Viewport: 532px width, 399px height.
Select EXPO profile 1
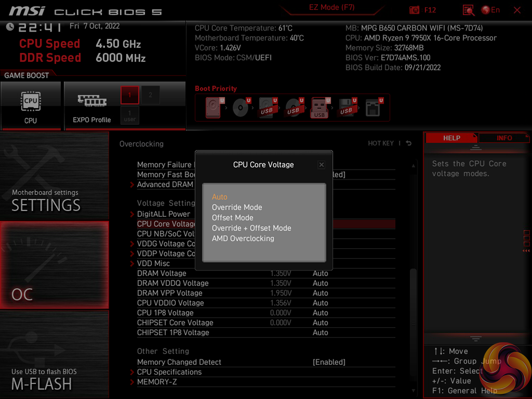(129, 95)
